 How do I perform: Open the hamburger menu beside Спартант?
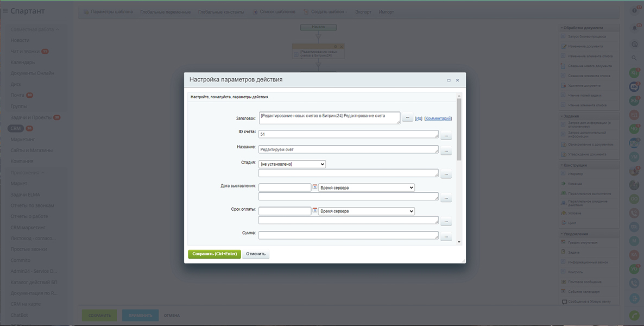coord(5,11)
